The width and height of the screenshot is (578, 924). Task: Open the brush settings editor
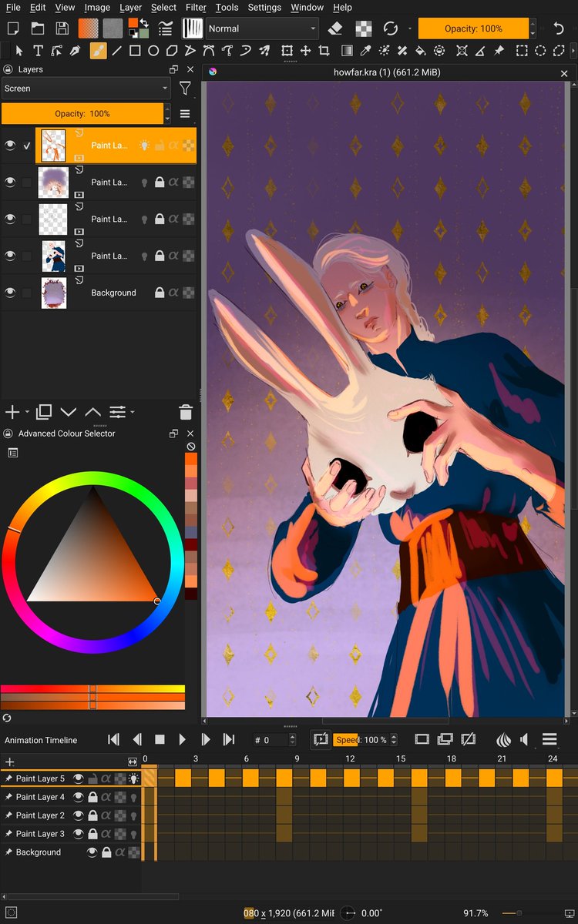click(165, 28)
